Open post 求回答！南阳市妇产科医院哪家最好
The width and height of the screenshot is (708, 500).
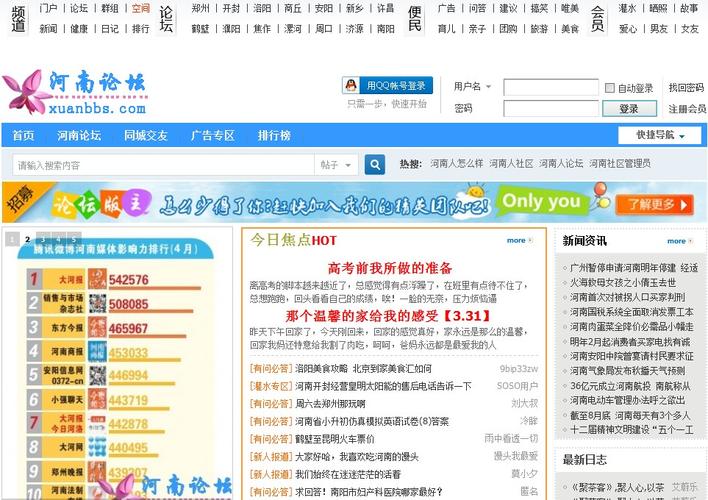(x=369, y=492)
